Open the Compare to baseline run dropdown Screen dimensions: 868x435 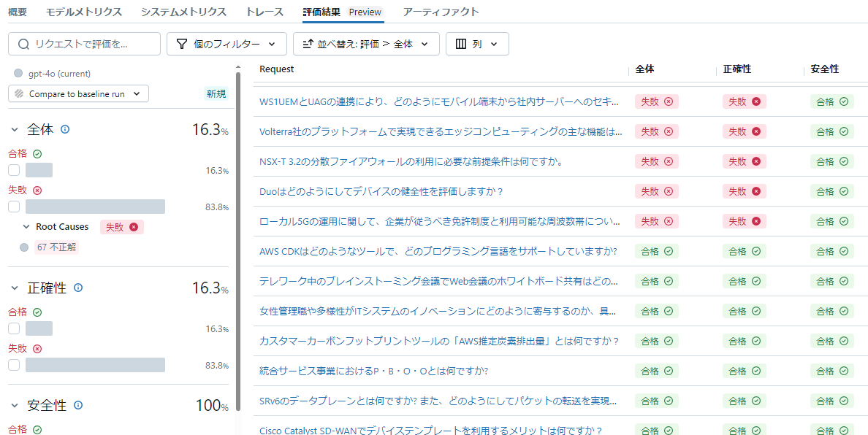click(79, 94)
